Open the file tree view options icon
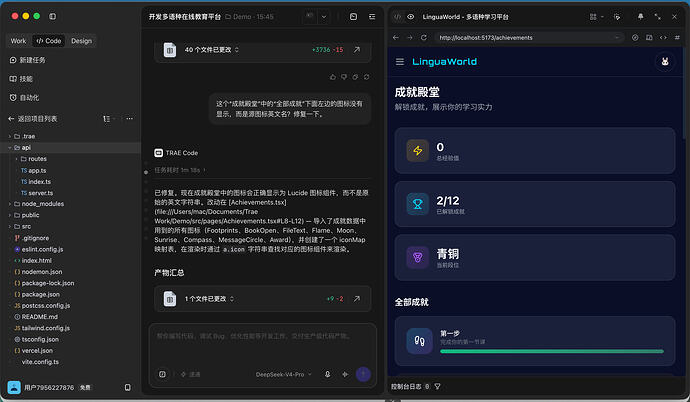The height and width of the screenshot is (402, 690). (107, 119)
